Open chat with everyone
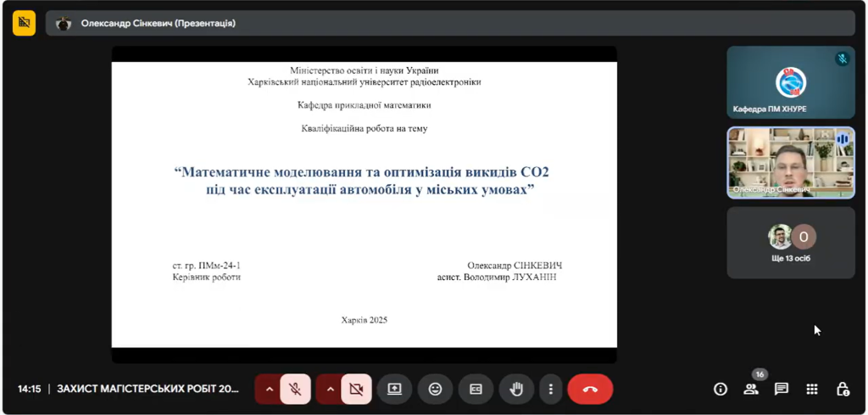The image size is (868, 415). (x=782, y=389)
